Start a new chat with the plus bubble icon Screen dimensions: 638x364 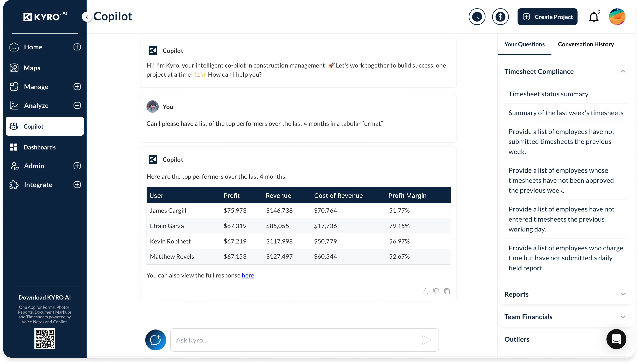[155, 340]
